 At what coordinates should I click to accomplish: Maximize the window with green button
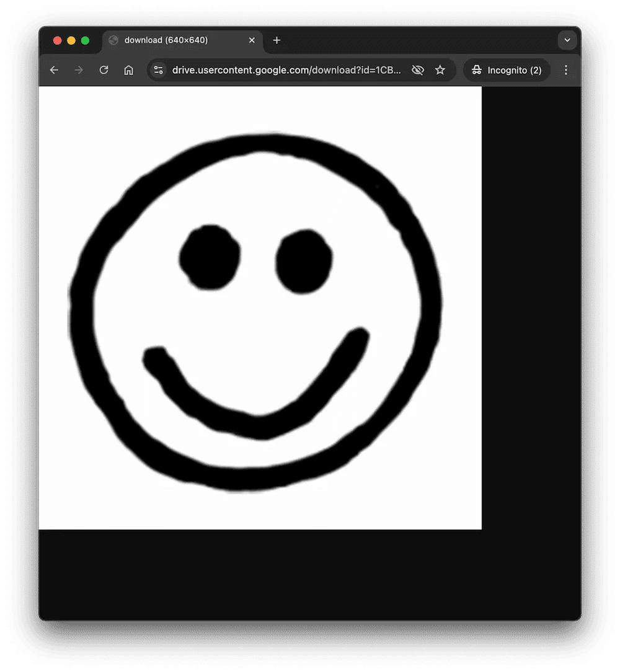click(85, 40)
